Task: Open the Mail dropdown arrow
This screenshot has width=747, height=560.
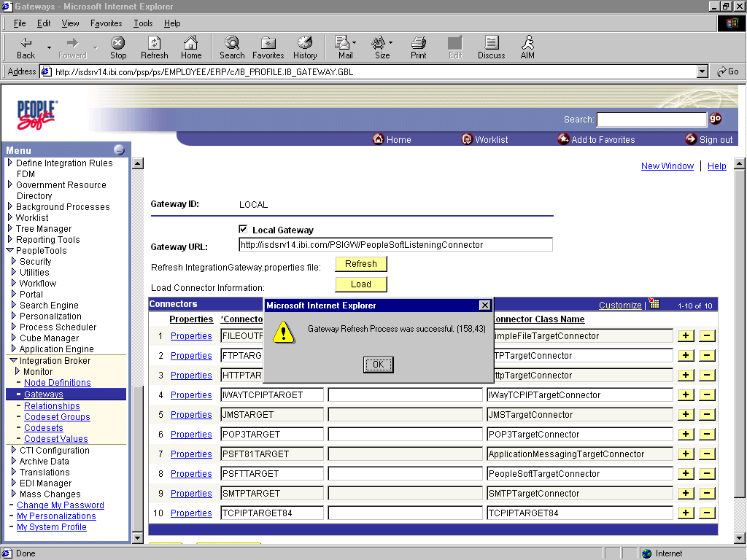Action: [x=354, y=43]
